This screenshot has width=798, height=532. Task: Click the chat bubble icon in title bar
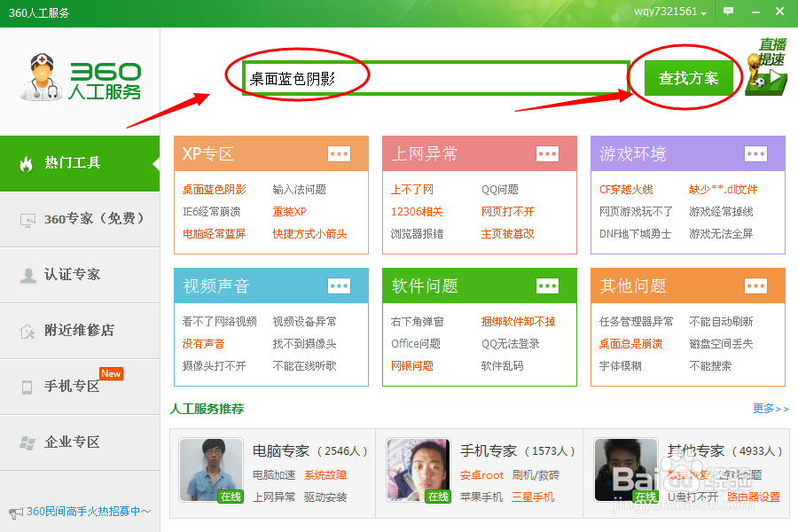728,12
